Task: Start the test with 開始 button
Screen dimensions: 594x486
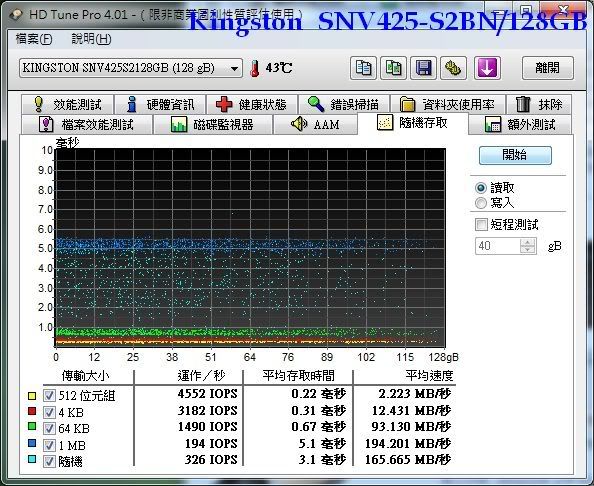Action: pos(515,155)
